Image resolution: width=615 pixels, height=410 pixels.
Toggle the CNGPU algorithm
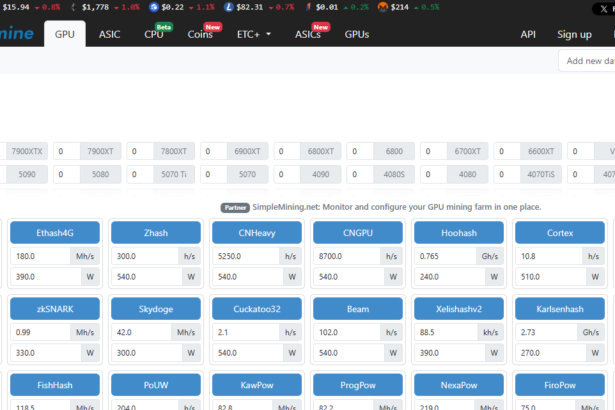coord(358,233)
